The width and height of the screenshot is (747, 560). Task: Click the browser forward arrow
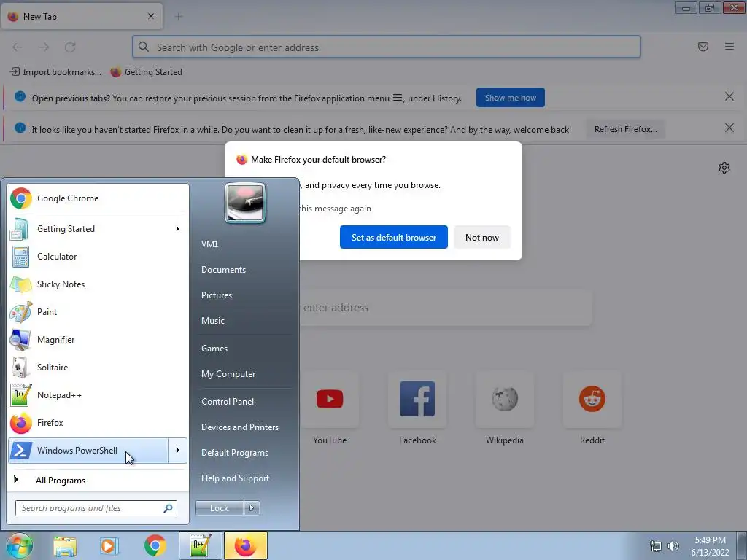click(44, 47)
